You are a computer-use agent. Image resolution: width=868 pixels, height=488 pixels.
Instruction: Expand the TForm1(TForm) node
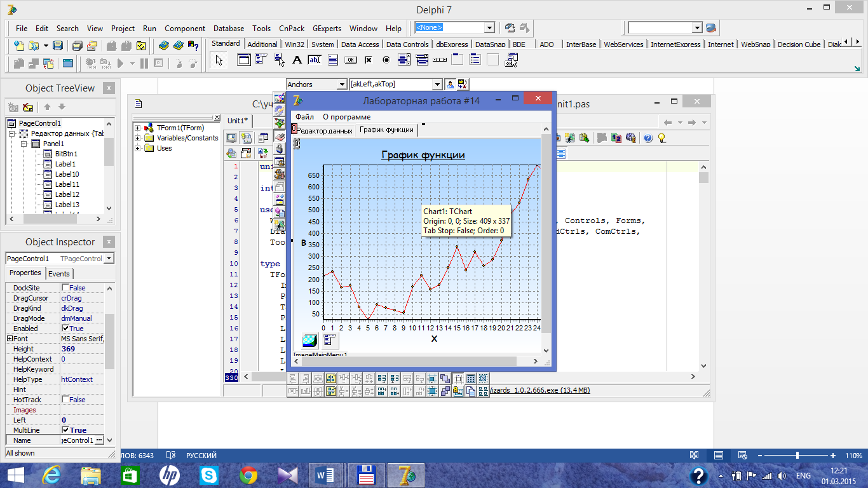(x=138, y=128)
